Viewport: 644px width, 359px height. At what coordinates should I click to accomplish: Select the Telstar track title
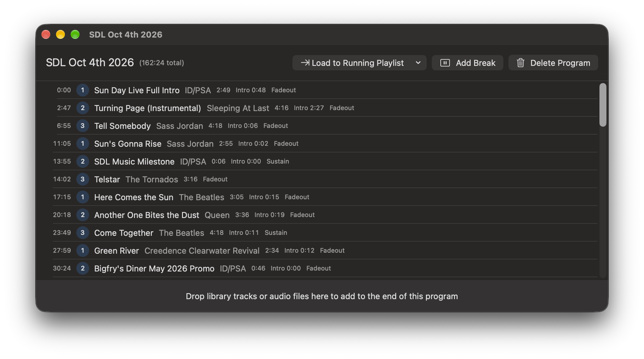(x=107, y=179)
